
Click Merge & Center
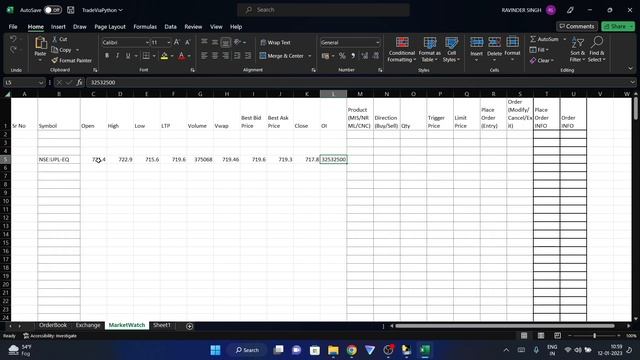tap(282, 56)
